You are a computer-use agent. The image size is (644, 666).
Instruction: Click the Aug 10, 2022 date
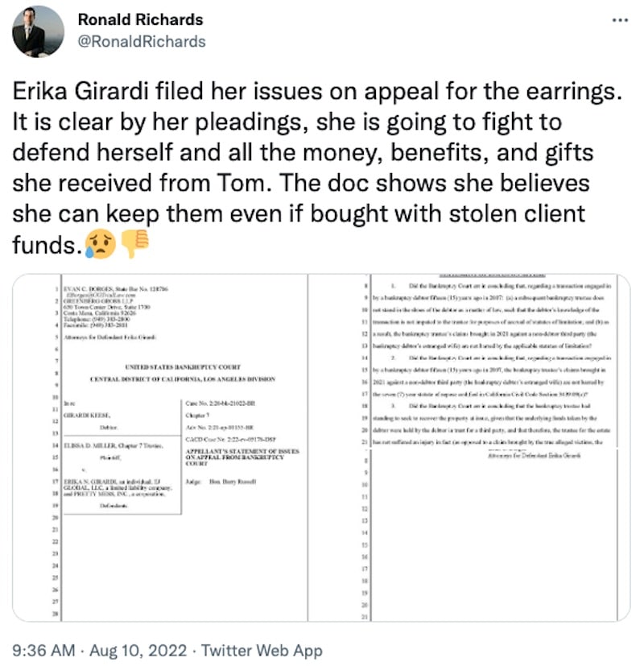pyautogui.click(x=138, y=651)
